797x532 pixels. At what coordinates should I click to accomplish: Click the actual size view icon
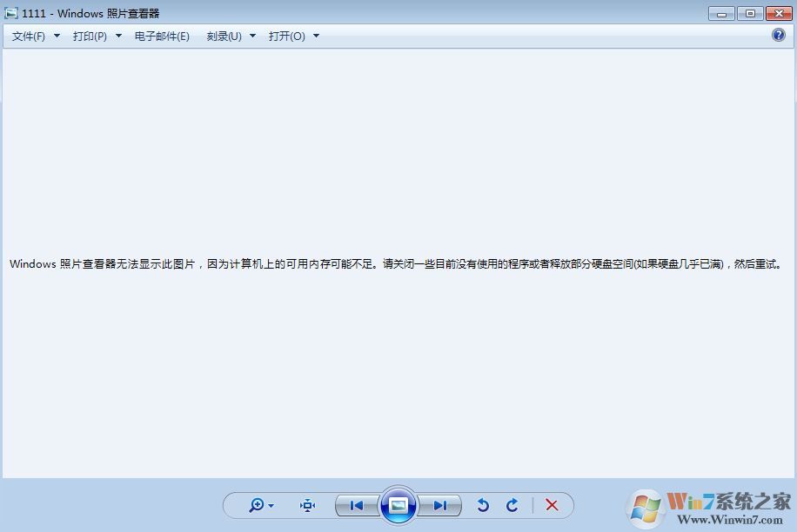pos(307,505)
